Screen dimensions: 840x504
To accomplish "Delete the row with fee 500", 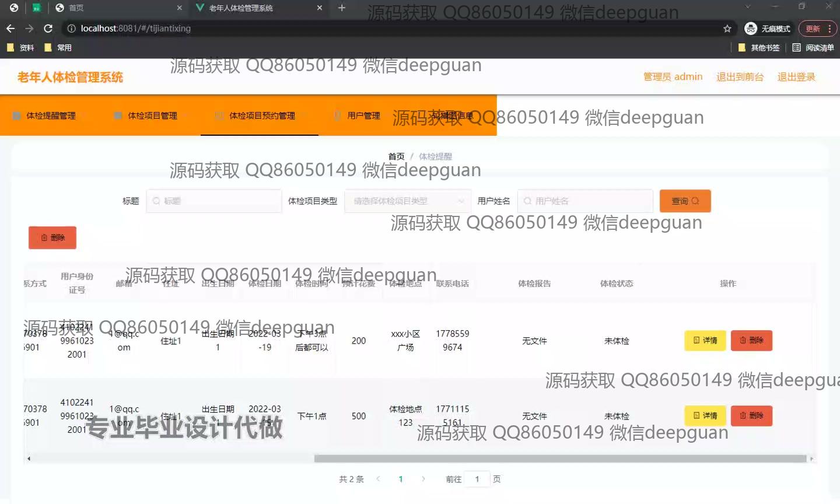I will coord(751,415).
